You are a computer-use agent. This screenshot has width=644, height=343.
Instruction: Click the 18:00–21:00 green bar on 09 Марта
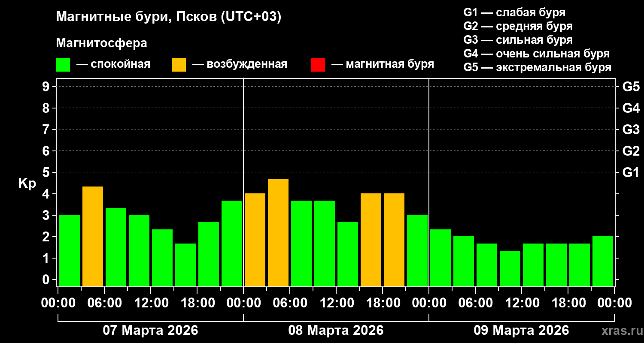[x=580, y=265]
